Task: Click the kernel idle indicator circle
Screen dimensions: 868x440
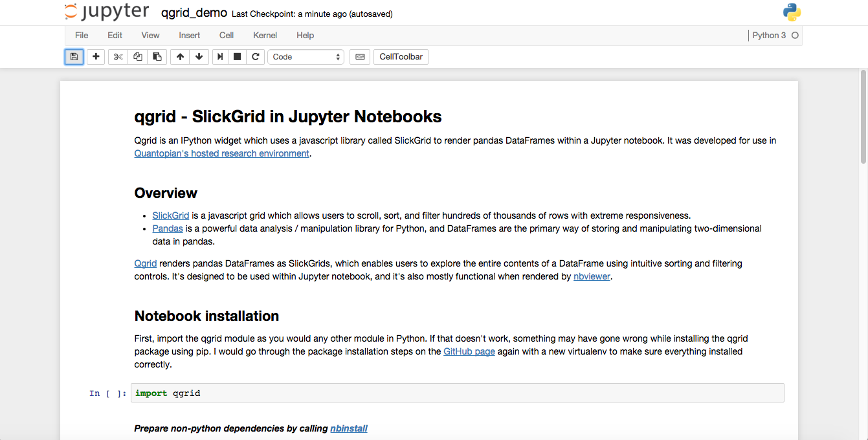Action: pyautogui.click(x=795, y=36)
